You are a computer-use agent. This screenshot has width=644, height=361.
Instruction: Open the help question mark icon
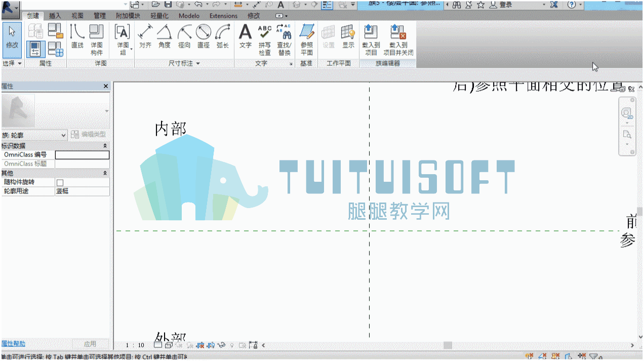point(572,5)
